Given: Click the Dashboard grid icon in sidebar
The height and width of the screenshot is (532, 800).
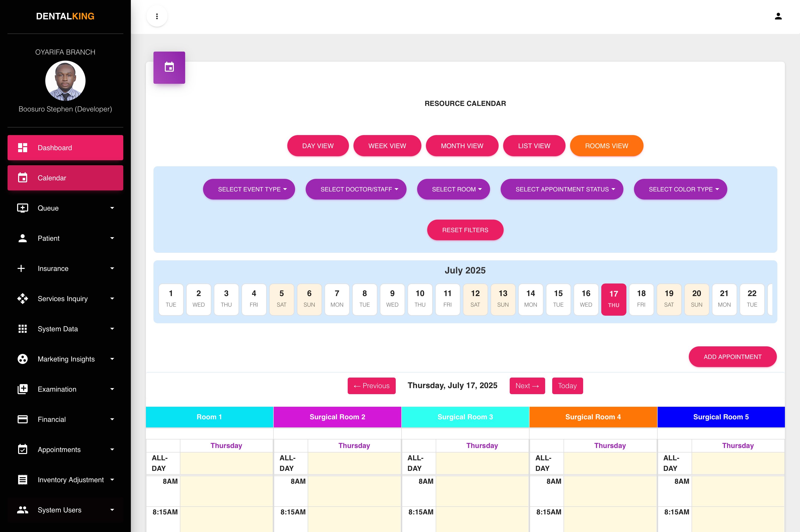Looking at the screenshot, I should coord(22,148).
